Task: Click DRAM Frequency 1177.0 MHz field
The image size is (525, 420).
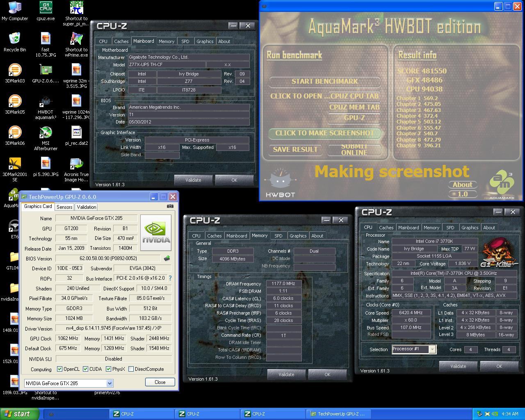Action: (x=283, y=284)
